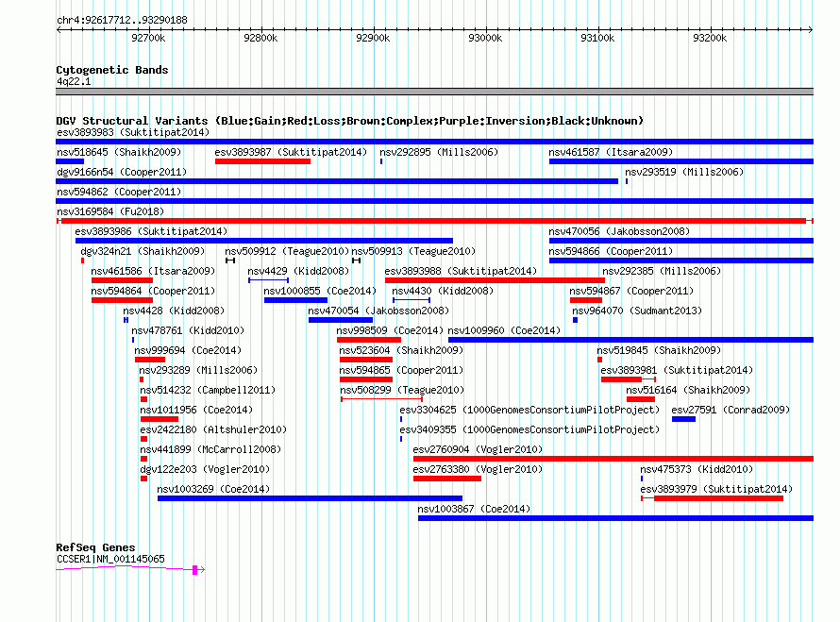
Task: Click nsv519845 (Shaikh2009) label
Action: (659, 350)
